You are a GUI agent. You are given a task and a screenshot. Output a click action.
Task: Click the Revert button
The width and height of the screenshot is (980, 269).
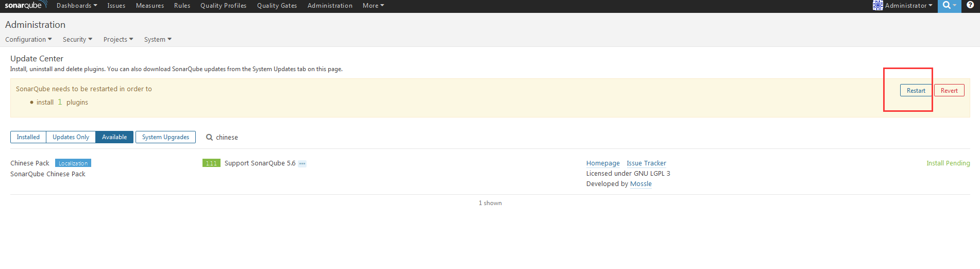(x=949, y=90)
